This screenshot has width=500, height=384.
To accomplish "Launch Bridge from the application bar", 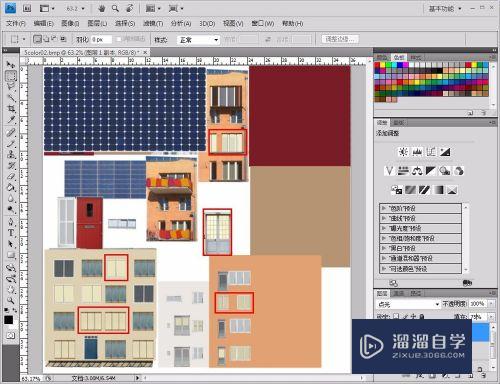I will (x=27, y=8).
